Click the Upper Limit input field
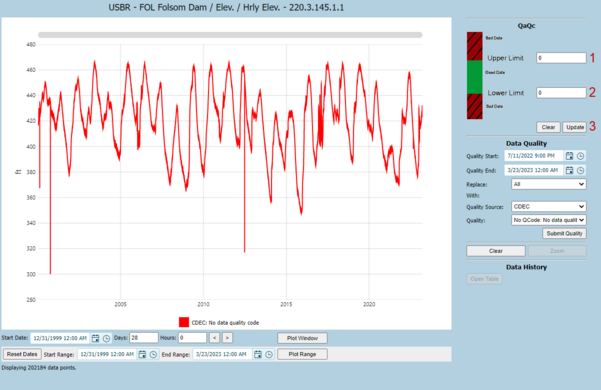Viewport: 601px width, 390px height. (561, 58)
